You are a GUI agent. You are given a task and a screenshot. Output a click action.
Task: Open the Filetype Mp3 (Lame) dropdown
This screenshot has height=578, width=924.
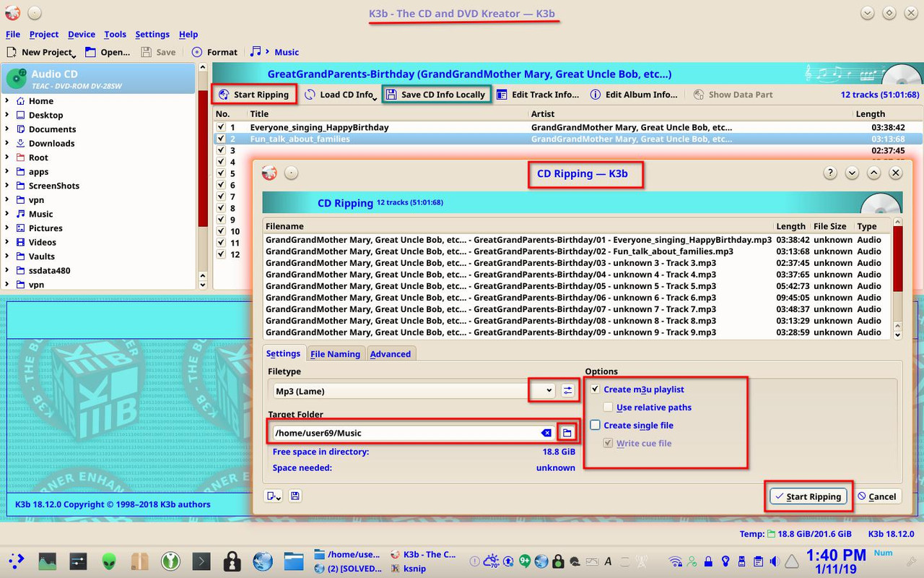[414, 391]
